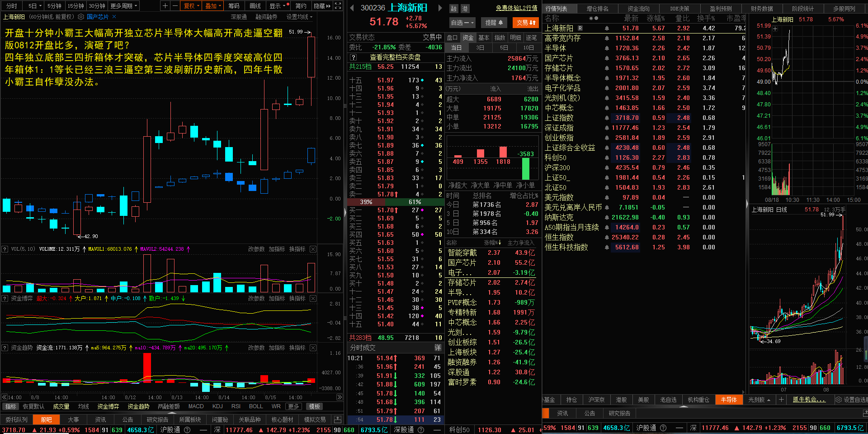868x434 pixels.
Task: Select 3日 money flow period tab
Action: (x=480, y=48)
